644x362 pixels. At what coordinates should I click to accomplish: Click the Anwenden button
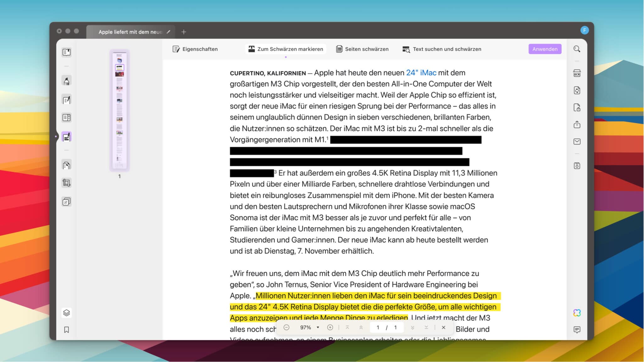[545, 49]
